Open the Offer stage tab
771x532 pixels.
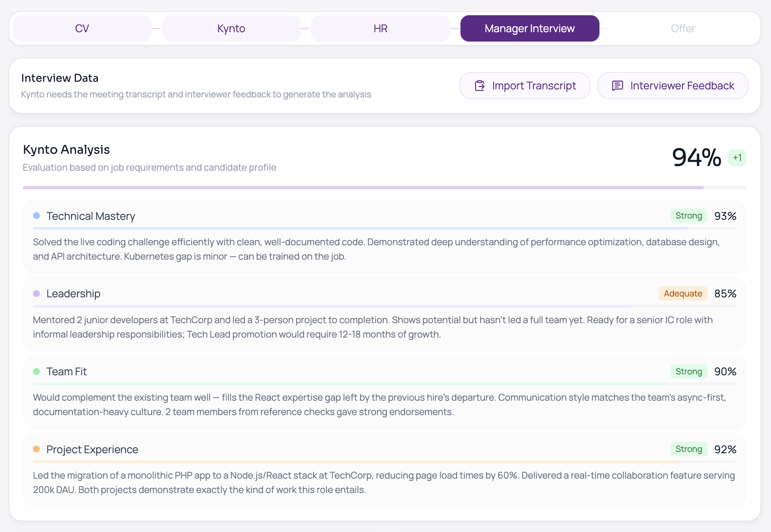(x=683, y=28)
